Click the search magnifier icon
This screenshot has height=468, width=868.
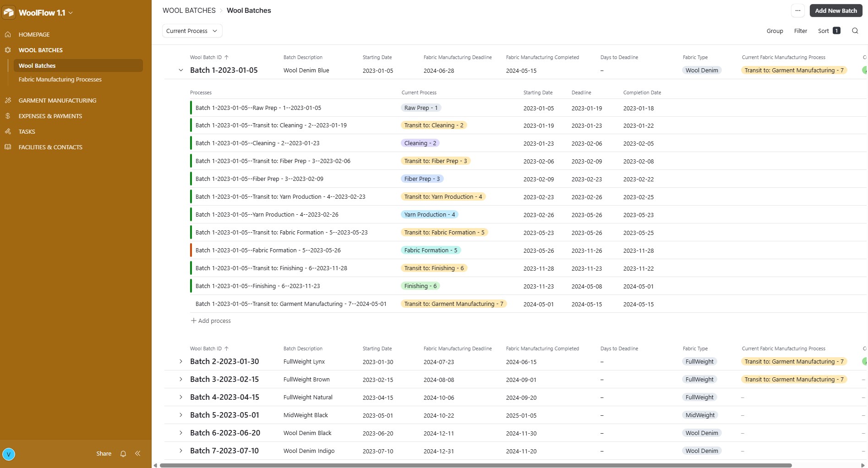(x=855, y=31)
